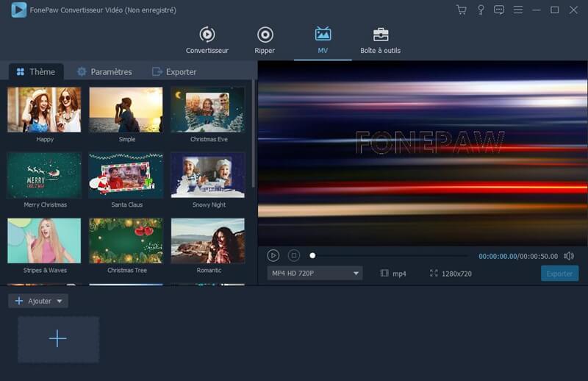Open the Paramètres tab
This screenshot has height=381, width=588.
point(104,71)
